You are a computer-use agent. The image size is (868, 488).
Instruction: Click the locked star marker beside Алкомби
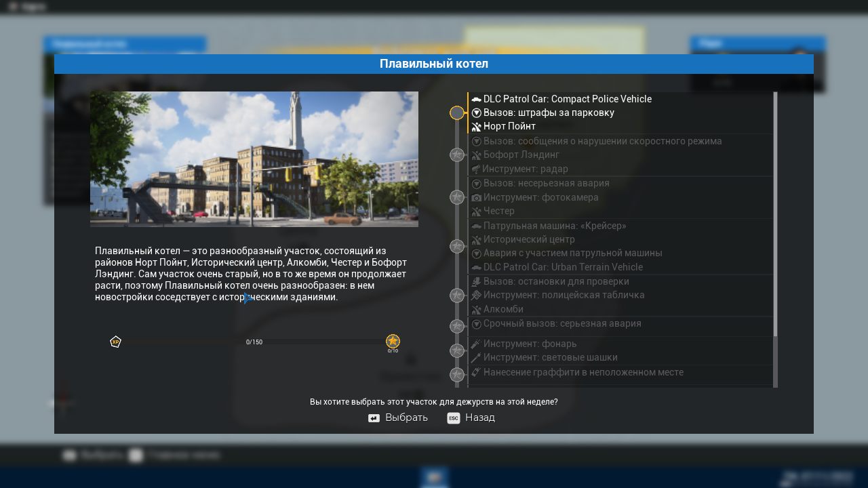pos(457,296)
